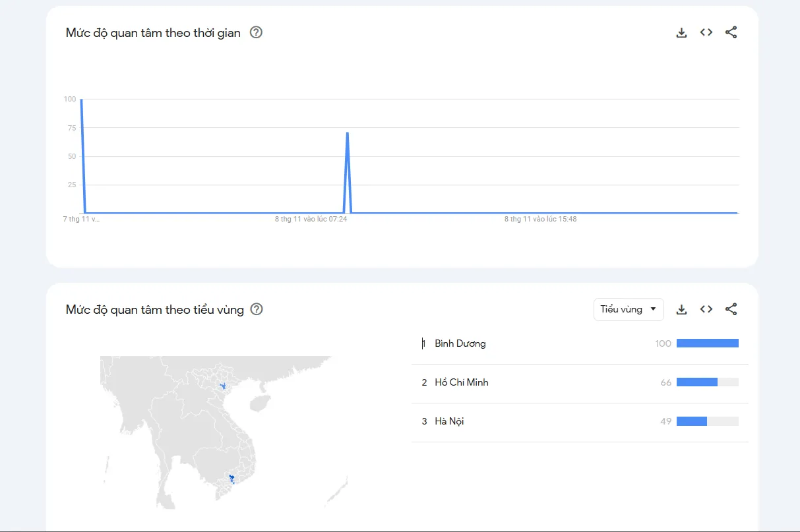The image size is (800, 532).
Task: Click the download icon in the subregion panel
Action: point(681,309)
